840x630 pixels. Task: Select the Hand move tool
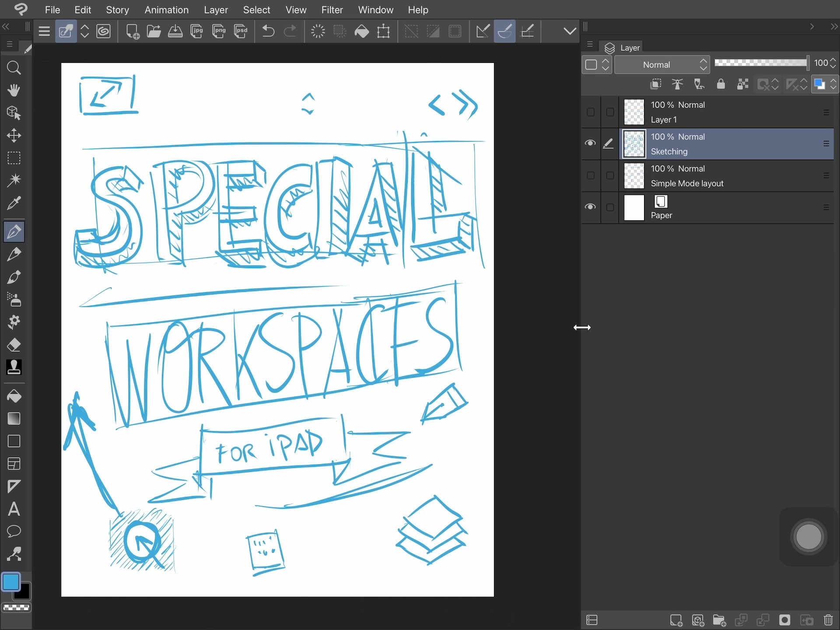click(14, 90)
